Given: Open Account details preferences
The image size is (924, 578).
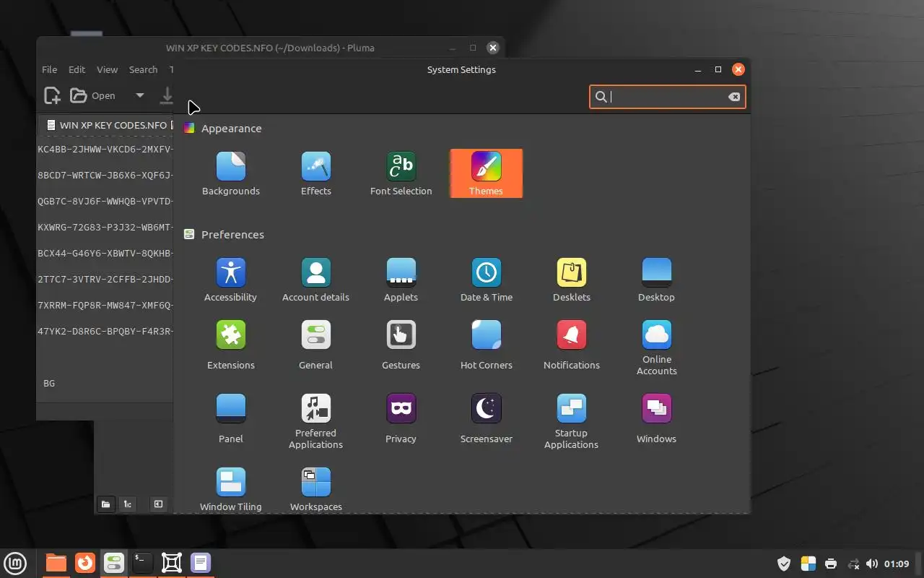Looking at the screenshot, I should click(x=316, y=280).
